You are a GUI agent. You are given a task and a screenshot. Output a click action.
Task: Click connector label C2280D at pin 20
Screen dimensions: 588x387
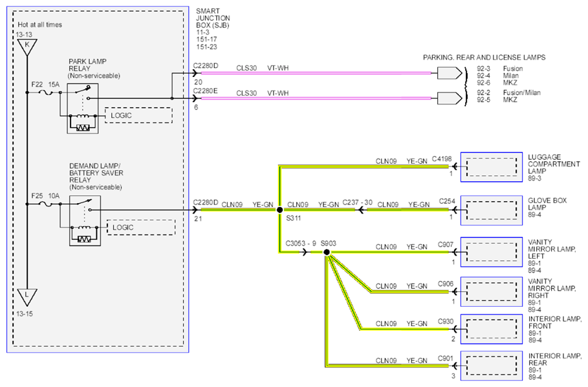click(x=206, y=65)
